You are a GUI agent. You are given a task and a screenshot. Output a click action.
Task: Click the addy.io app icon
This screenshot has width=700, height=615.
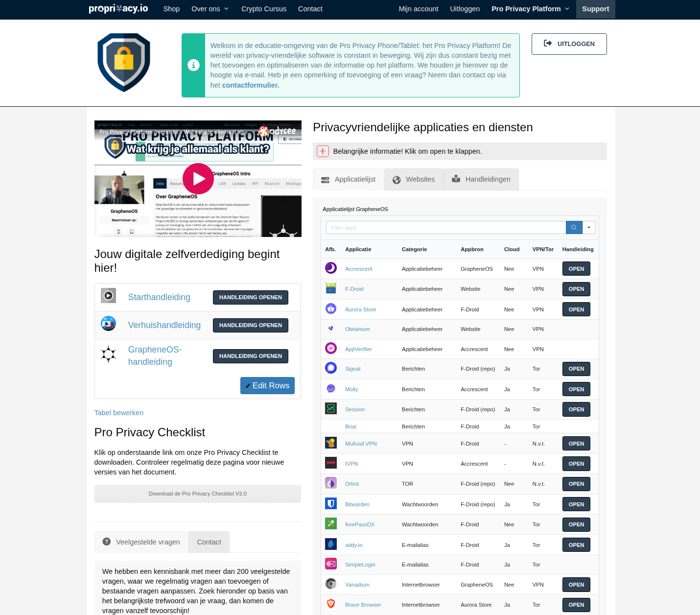coord(331,544)
